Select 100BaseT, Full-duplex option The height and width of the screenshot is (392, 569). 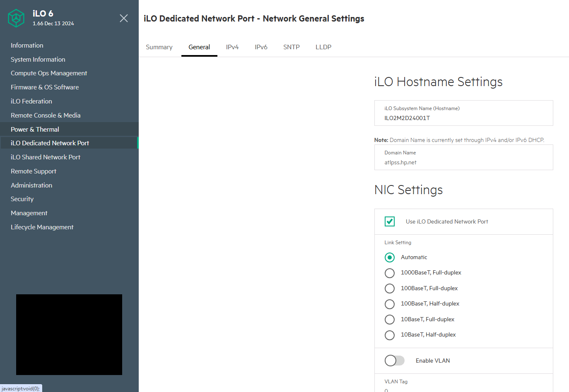click(x=390, y=289)
